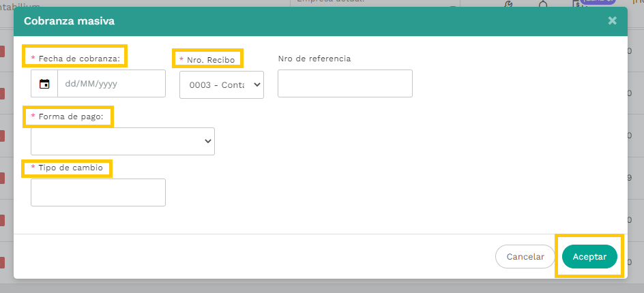Click the 'Fecha de cobranza:' label
This screenshot has height=293, width=644.
click(x=79, y=59)
